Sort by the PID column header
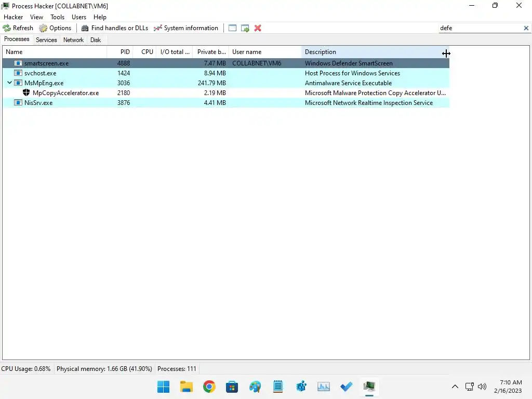This screenshot has height=399, width=532. (120, 52)
